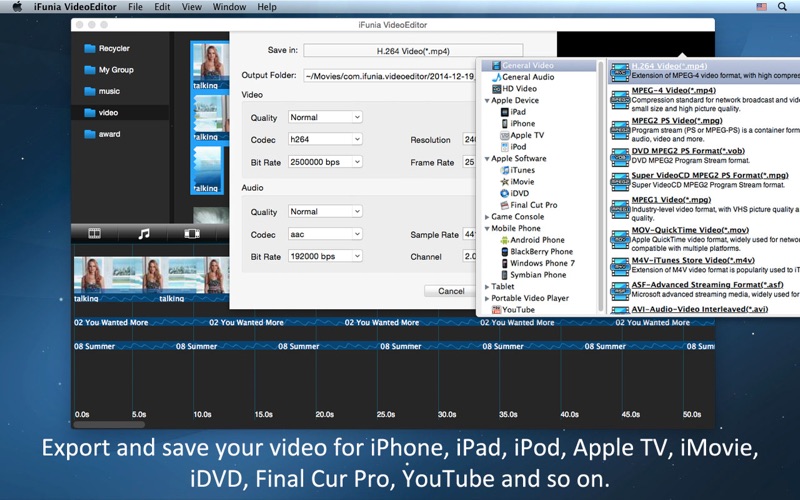Collapse the Apple Device group

tap(487, 101)
